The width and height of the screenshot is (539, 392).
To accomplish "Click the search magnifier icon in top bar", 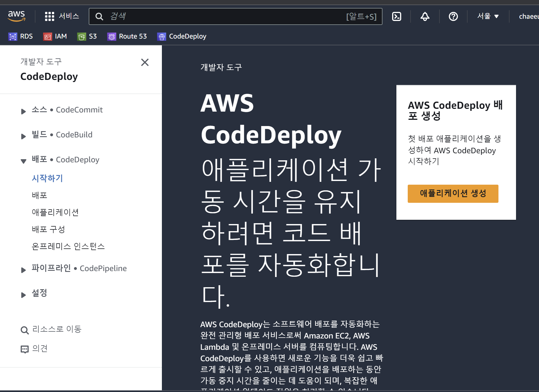I will (x=99, y=16).
